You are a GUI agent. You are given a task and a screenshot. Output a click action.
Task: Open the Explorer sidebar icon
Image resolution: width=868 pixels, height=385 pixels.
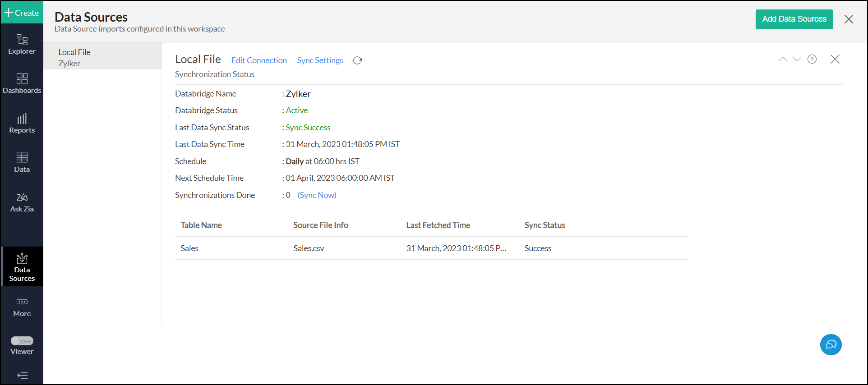pyautogui.click(x=22, y=44)
